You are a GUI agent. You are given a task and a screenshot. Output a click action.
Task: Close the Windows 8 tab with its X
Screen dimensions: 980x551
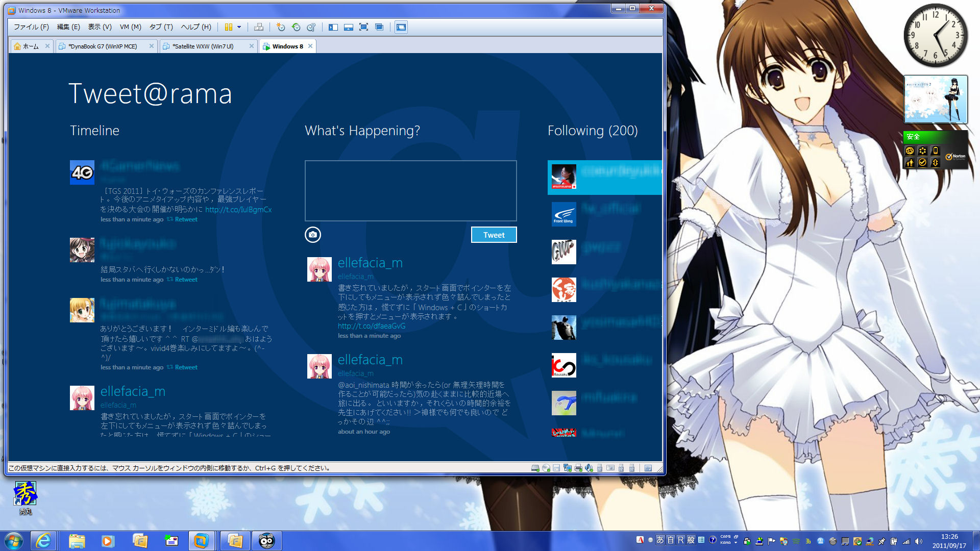pos(310,46)
